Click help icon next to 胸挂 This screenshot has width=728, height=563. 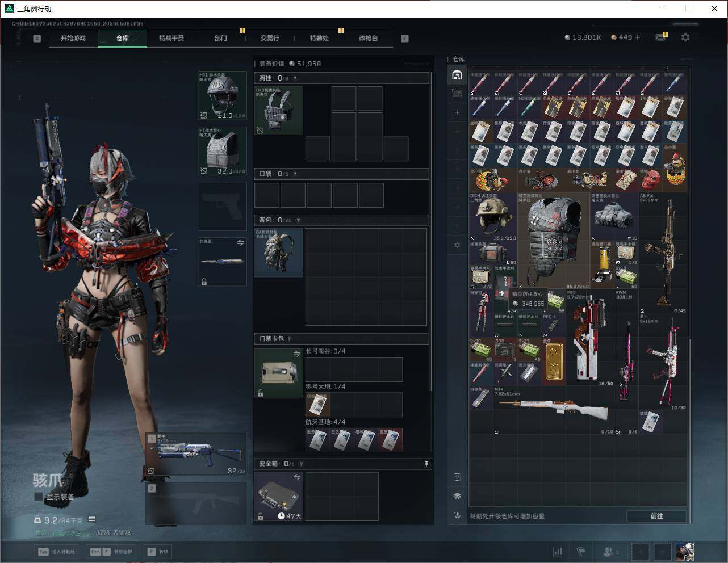(x=295, y=78)
